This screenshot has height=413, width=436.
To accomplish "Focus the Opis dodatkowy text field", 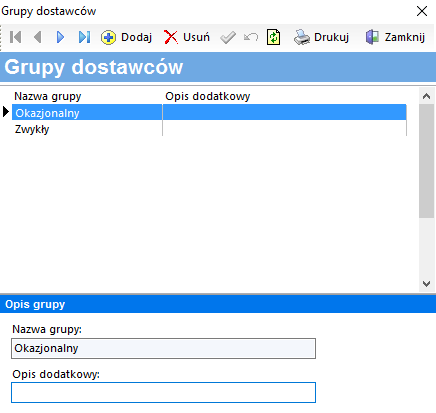I will pos(163,393).
